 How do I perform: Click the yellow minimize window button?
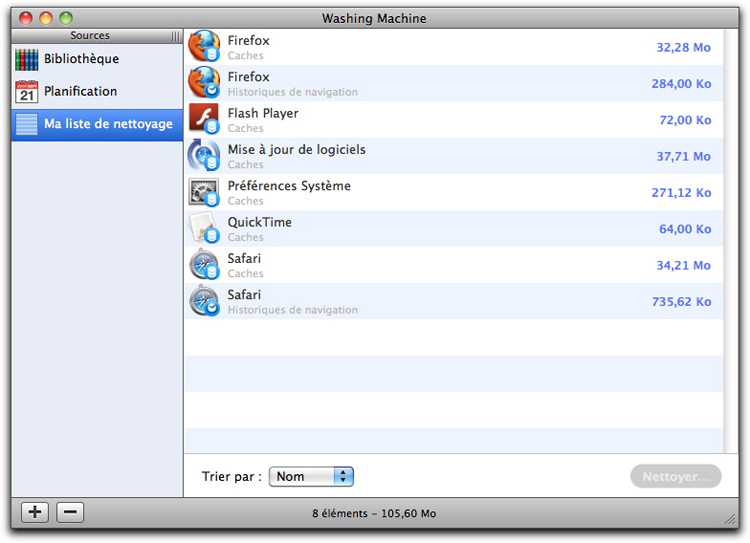46,18
